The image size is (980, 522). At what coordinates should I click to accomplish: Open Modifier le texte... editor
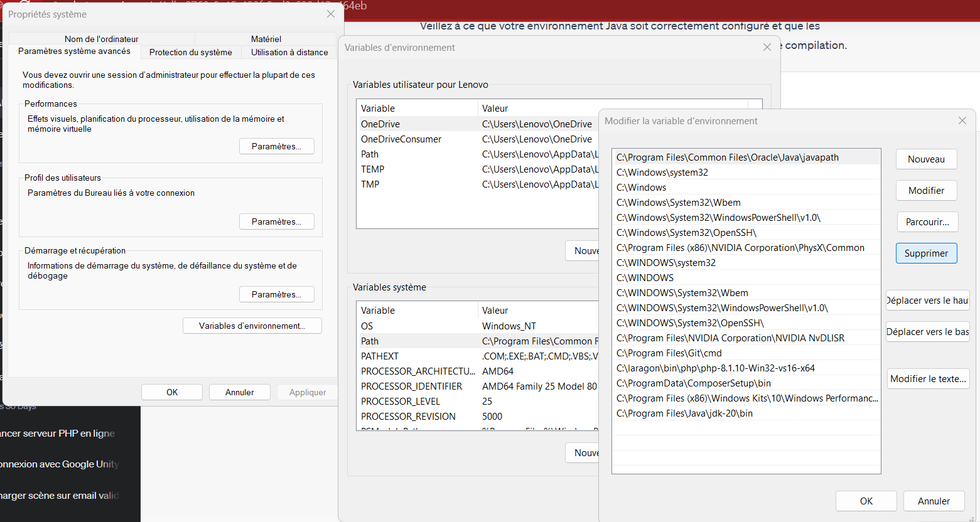927,379
